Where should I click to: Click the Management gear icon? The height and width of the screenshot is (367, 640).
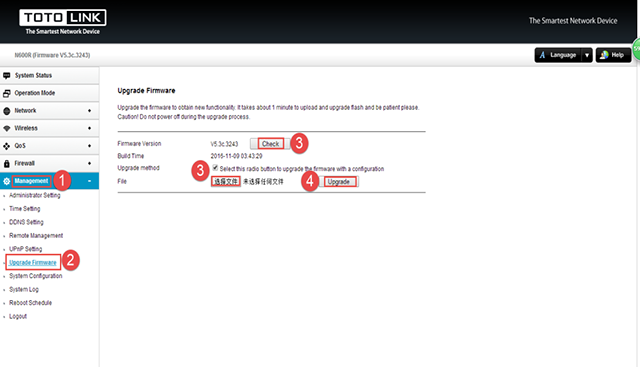(x=7, y=181)
